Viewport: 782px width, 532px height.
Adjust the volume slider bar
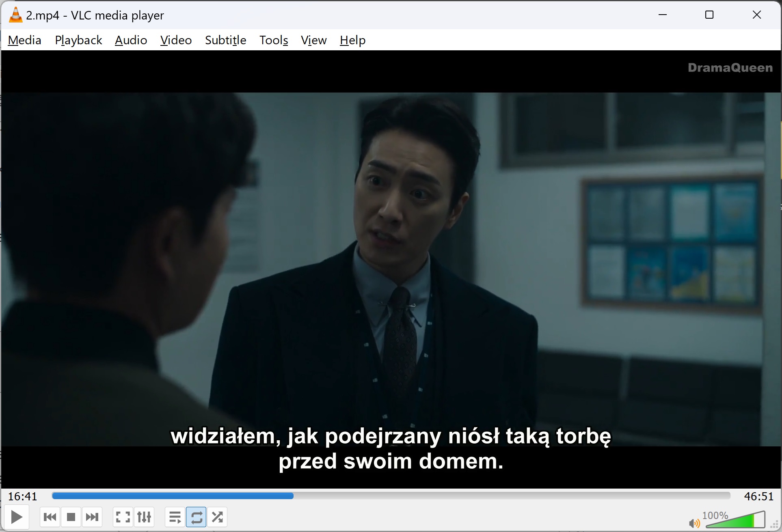coord(735,521)
